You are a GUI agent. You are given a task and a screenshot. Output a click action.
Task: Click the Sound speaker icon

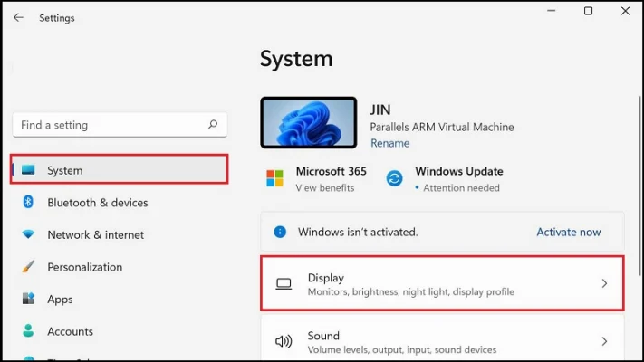click(x=284, y=341)
